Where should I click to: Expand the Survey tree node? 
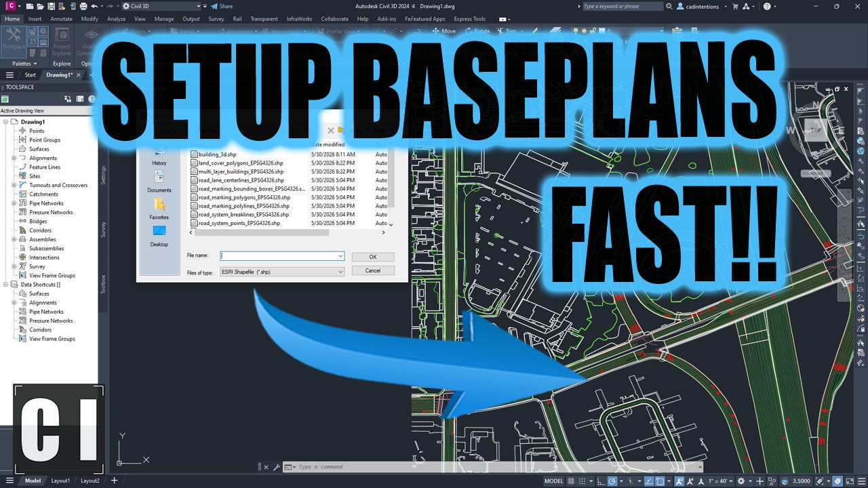[14, 266]
